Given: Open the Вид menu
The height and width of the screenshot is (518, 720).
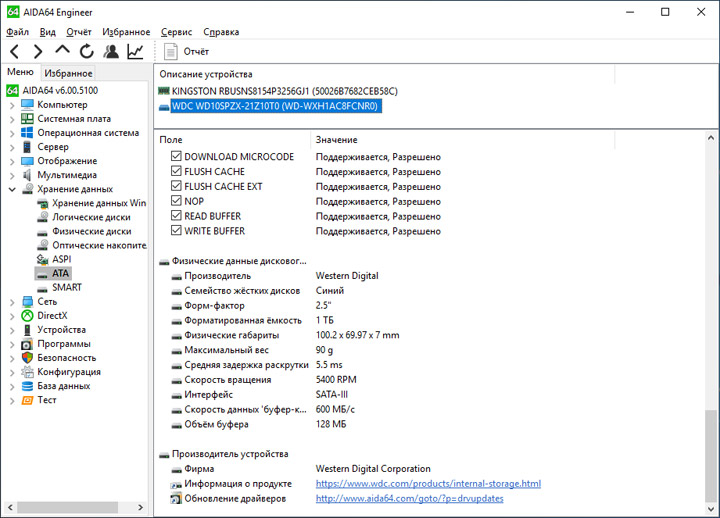Looking at the screenshot, I should pos(47,32).
